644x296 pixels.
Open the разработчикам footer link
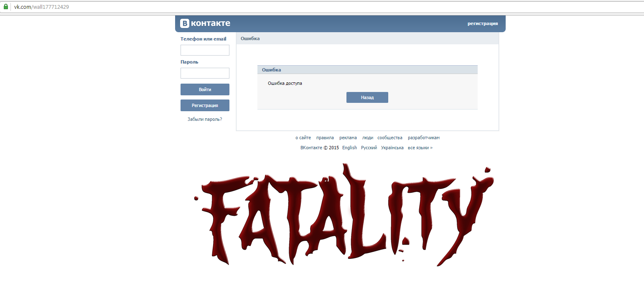[x=424, y=138]
